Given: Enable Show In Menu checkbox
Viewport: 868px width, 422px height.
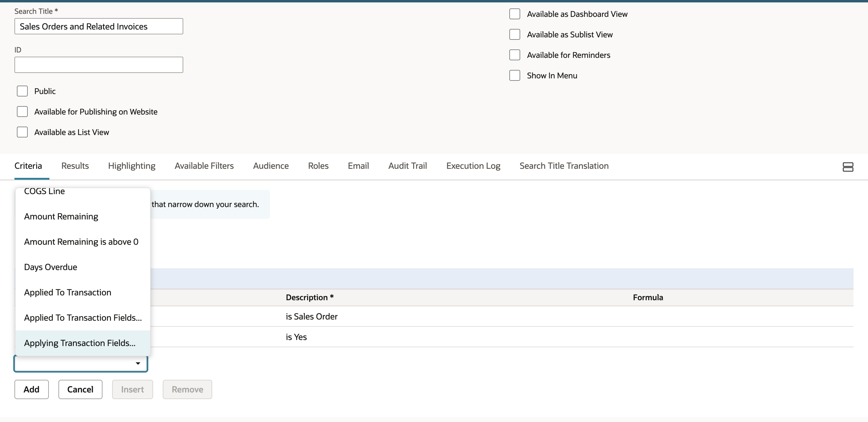Looking at the screenshot, I should click(514, 75).
